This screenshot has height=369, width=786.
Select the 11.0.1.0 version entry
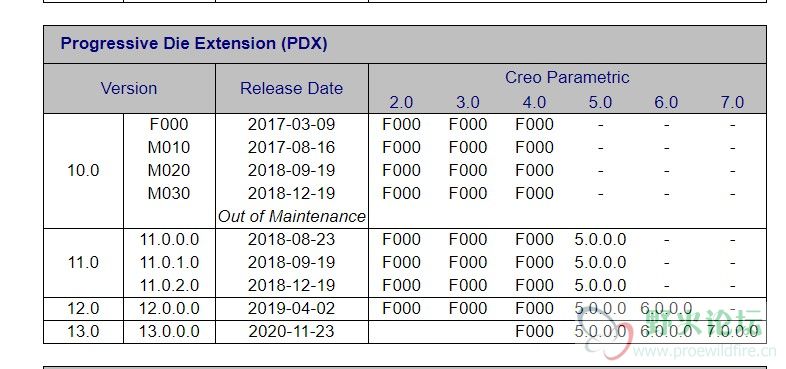[169, 263]
